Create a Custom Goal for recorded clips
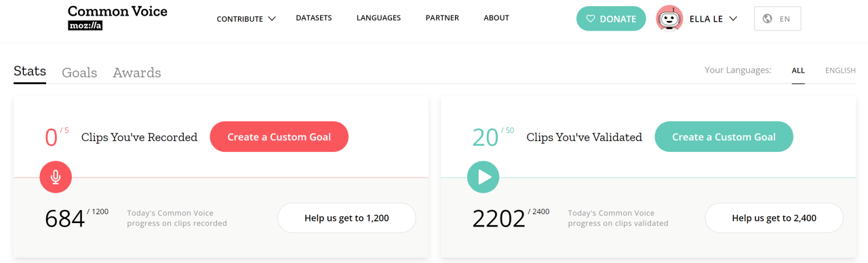The width and height of the screenshot is (868, 263). [x=279, y=137]
